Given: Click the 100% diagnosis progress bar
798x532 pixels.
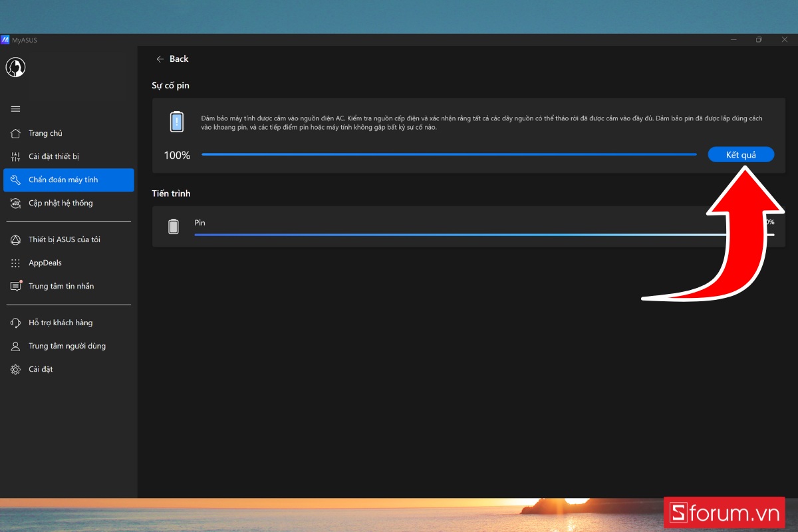Looking at the screenshot, I should pos(449,154).
